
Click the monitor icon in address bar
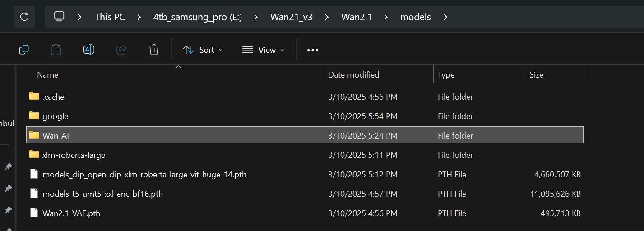click(x=59, y=17)
